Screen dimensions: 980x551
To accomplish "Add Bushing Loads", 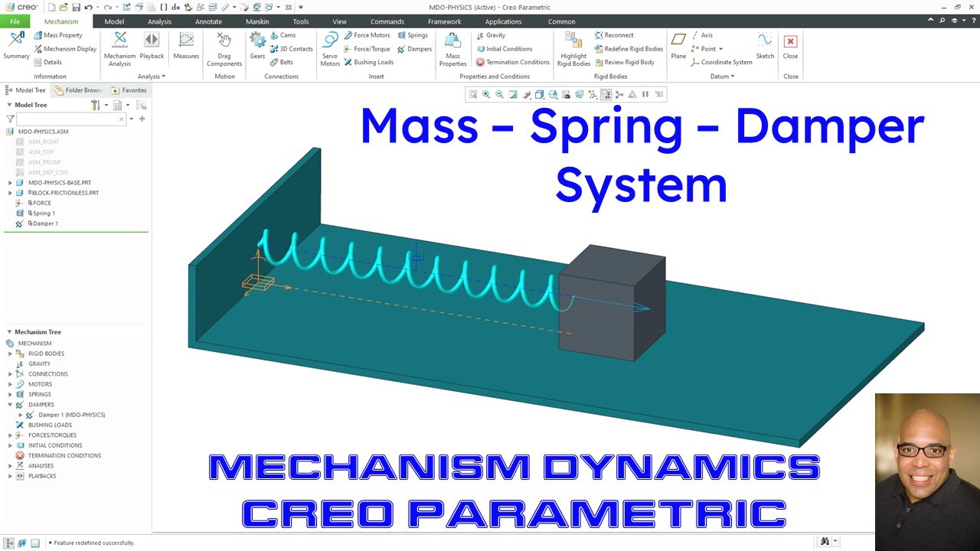I will pos(368,62).
